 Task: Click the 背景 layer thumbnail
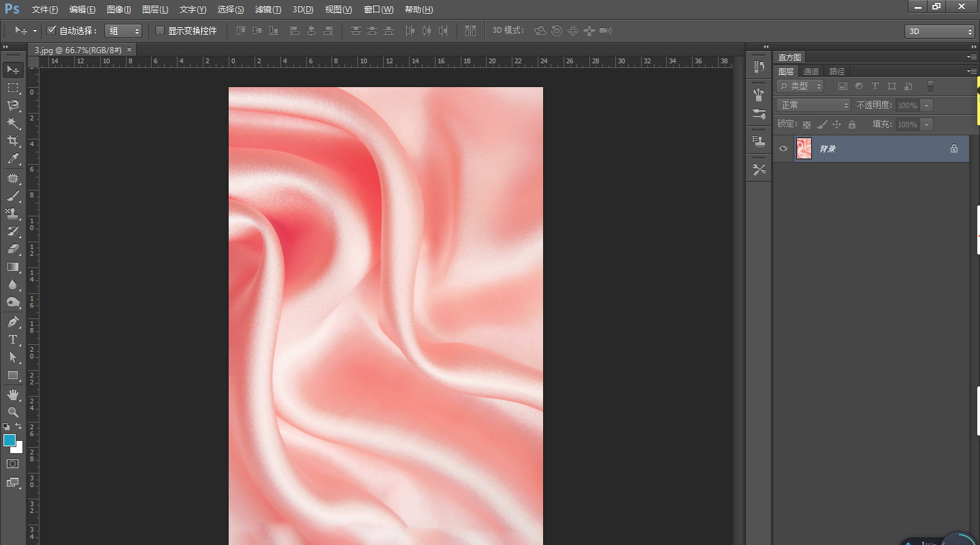click(804, 148)
